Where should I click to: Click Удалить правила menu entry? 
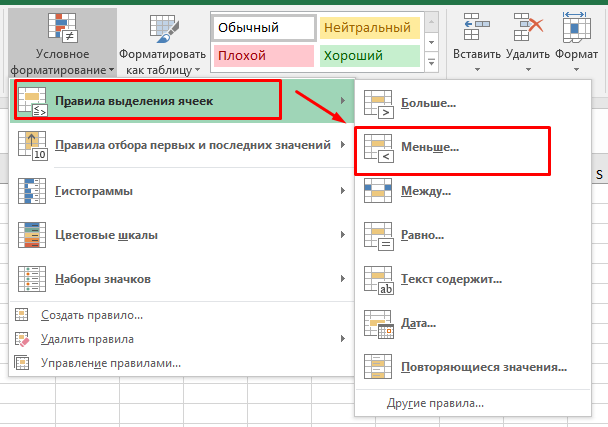[182, 339]
